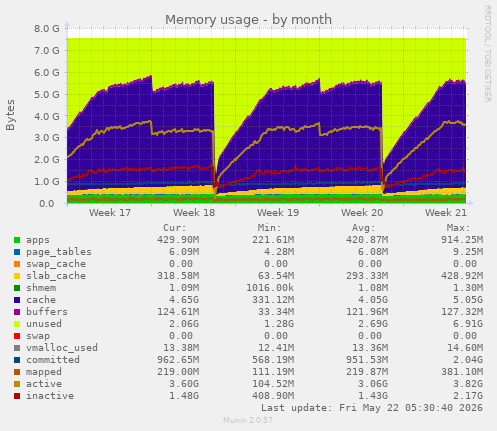497x431 pixels.
Task: Select the 'buffers' legend label
Action: coord(47,312)
